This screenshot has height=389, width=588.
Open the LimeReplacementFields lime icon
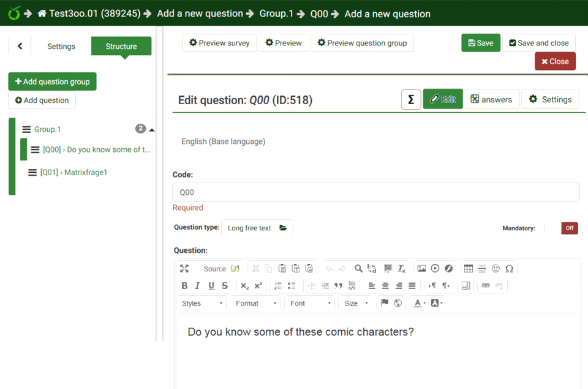click(x=235, y=268)
